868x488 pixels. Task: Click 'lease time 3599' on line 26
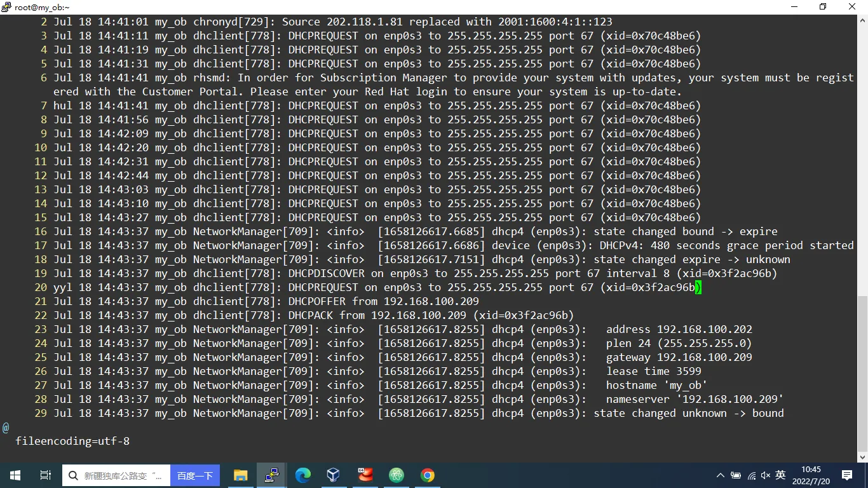pyautogui.click(x=654, y=371)
